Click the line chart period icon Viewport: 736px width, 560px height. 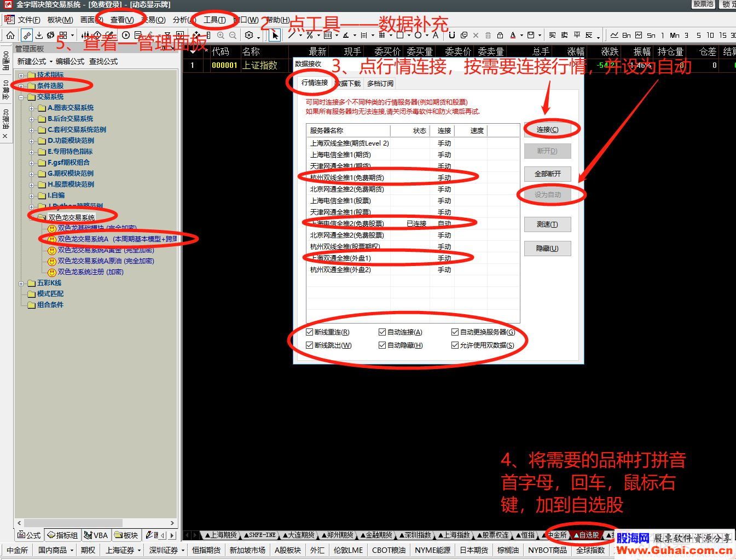click(x=615, y=35)
